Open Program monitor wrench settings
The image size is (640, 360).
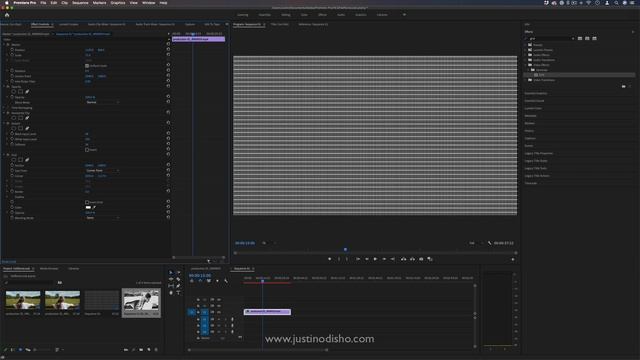pyautogui.click(x=489, y=243)
